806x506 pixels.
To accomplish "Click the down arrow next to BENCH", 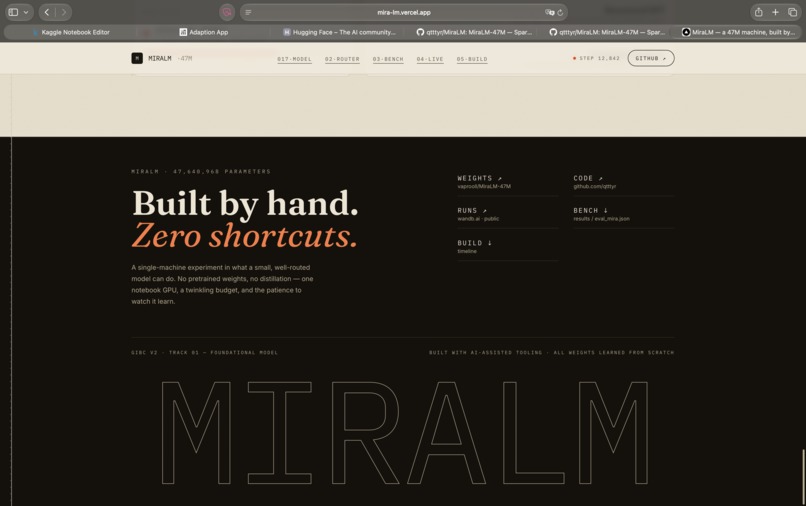I will tap(606, 210).
